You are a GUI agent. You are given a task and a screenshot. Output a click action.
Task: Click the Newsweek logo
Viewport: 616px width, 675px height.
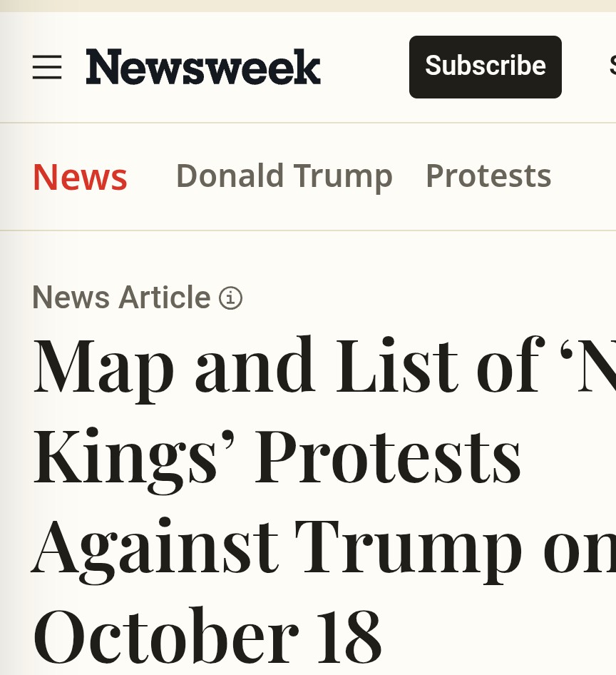coord(203,67)
